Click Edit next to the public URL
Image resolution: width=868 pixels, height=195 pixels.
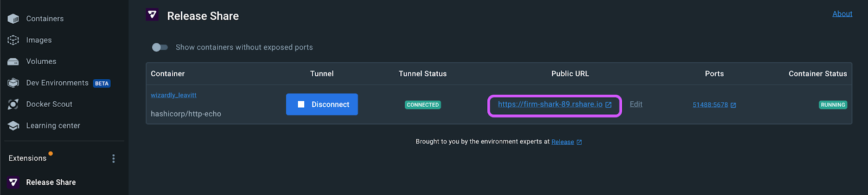(636, 104)
